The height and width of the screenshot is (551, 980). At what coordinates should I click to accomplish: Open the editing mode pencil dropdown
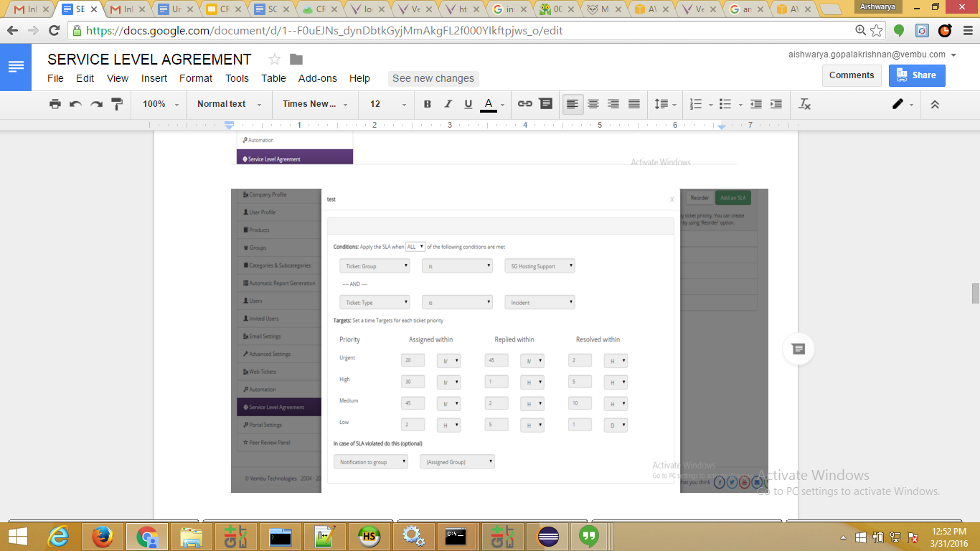pyautogui.click(x=903, y=104)
